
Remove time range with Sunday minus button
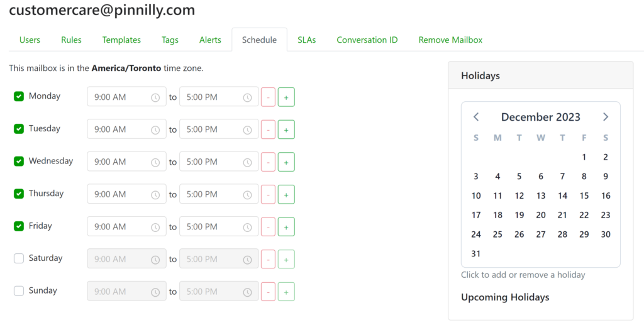pos(268,292)
